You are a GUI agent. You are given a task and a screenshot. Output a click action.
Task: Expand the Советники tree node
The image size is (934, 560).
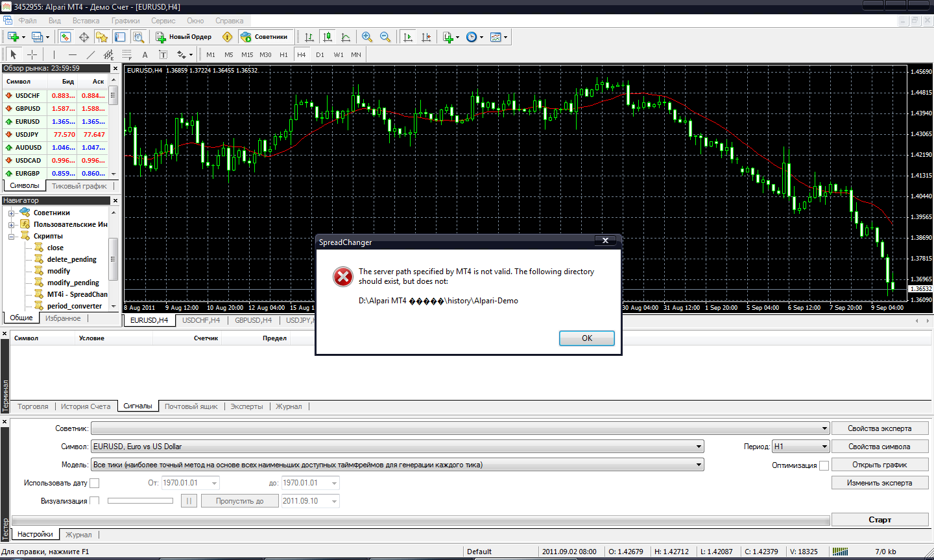11,213
